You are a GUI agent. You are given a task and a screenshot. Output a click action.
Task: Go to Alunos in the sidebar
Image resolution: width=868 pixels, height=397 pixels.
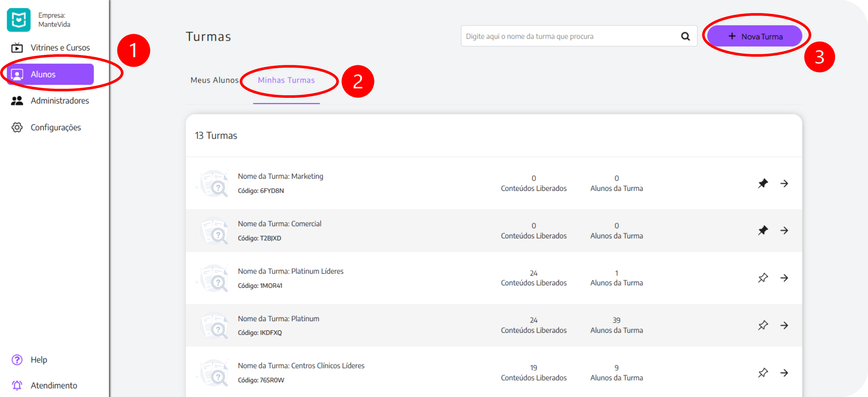click(x=50, y=74)
